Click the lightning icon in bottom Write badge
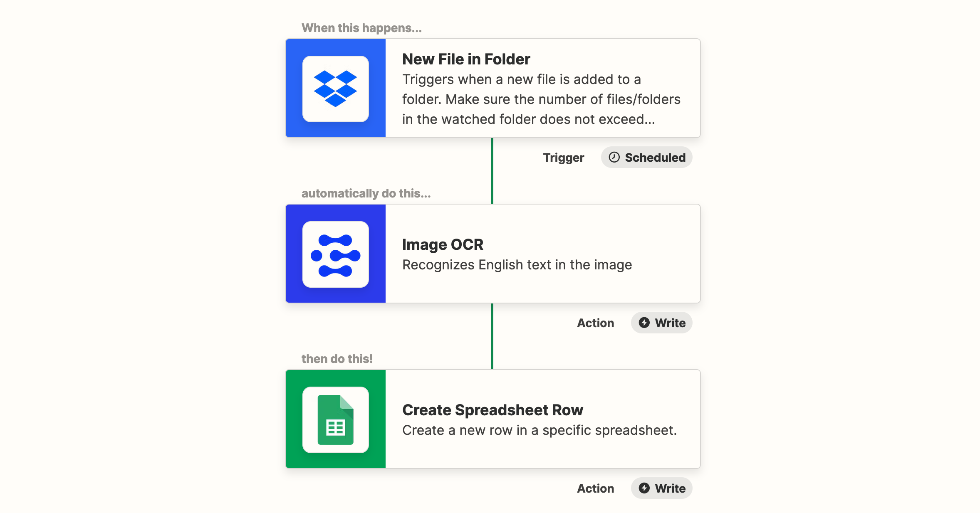 [644, 488]
